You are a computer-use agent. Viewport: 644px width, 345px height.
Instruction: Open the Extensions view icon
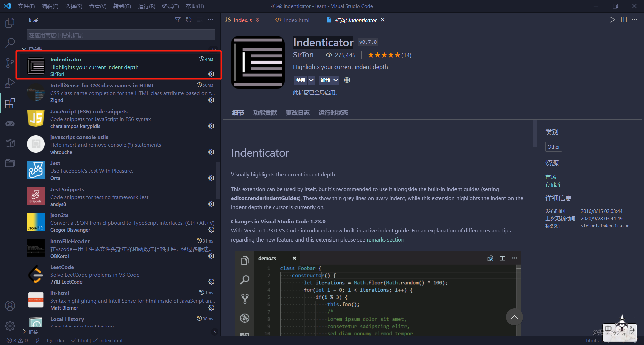coord(10,103)
